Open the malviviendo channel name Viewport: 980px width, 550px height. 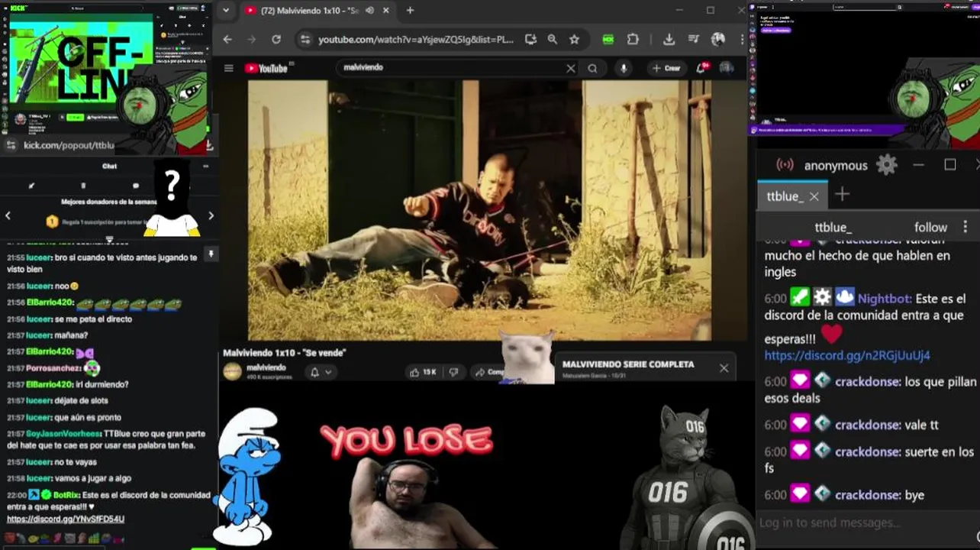click(x=266, y=367)
